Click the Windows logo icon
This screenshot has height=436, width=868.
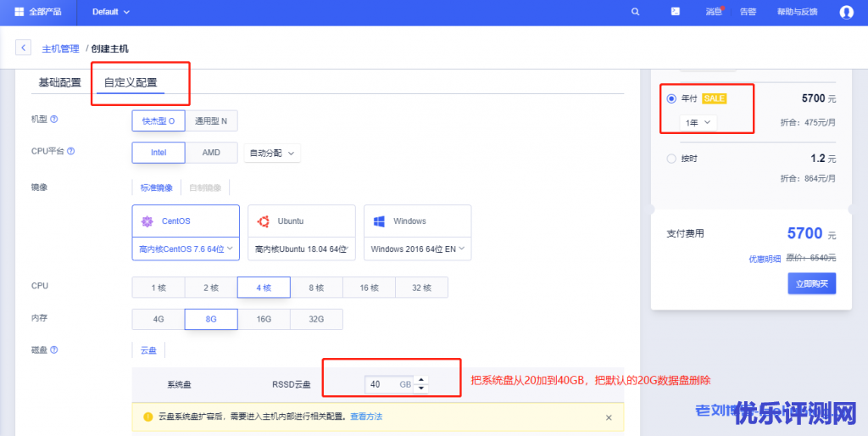pyautogui.click(x=379, y=221)
